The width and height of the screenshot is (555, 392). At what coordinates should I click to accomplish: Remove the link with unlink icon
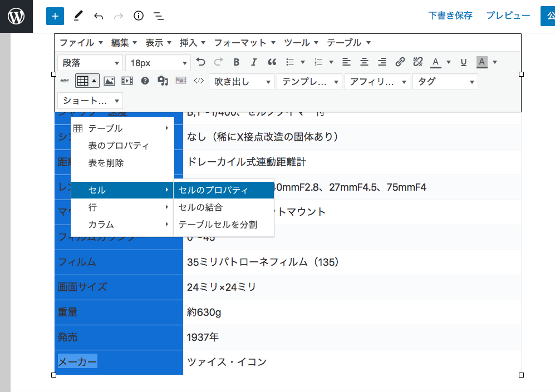tap(418, 62)
